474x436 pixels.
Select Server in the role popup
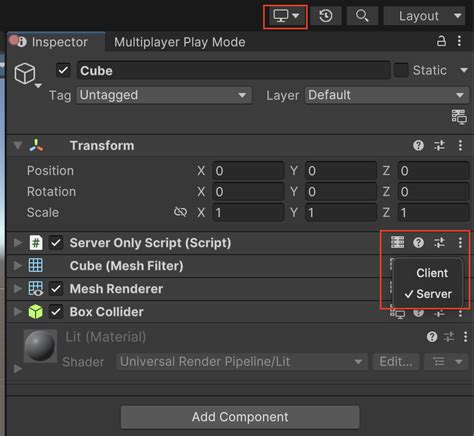click(428, 294)
